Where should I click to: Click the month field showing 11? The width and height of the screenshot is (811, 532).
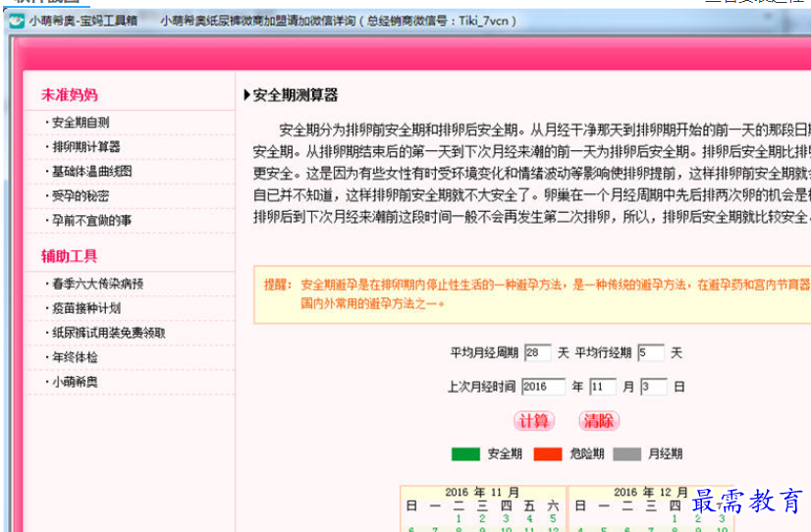[602, 387]
